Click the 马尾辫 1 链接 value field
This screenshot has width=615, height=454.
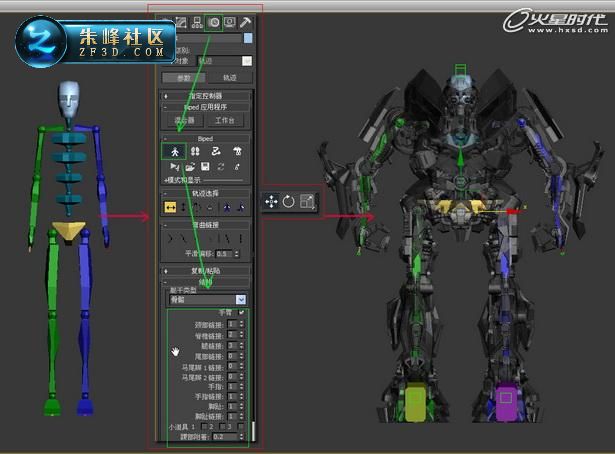click(233, 366)
